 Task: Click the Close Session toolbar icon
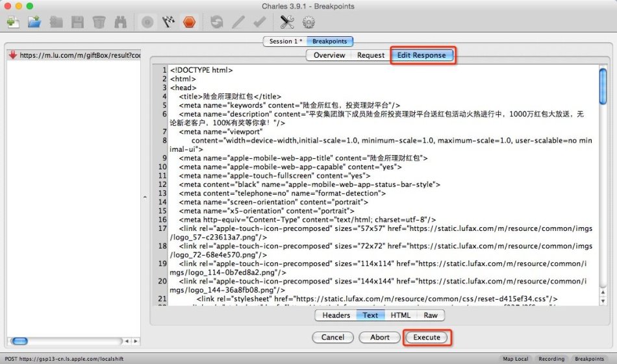click(57, 22)
